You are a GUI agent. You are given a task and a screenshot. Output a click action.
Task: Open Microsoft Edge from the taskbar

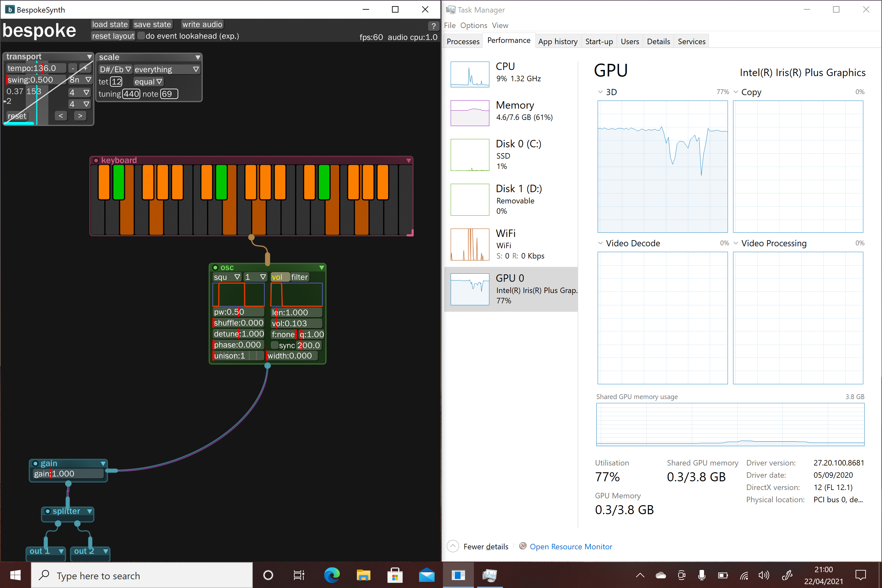(x=331, y=575)
